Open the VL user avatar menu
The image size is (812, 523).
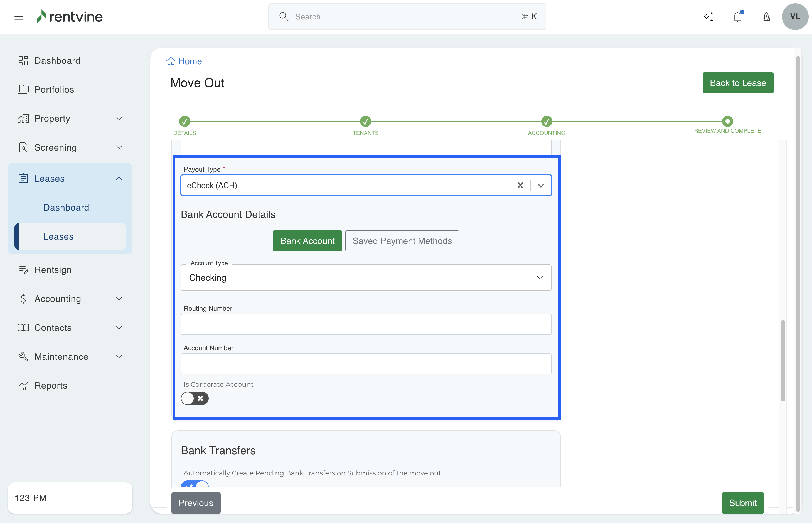pyautogui.click(x=795, y=17)
